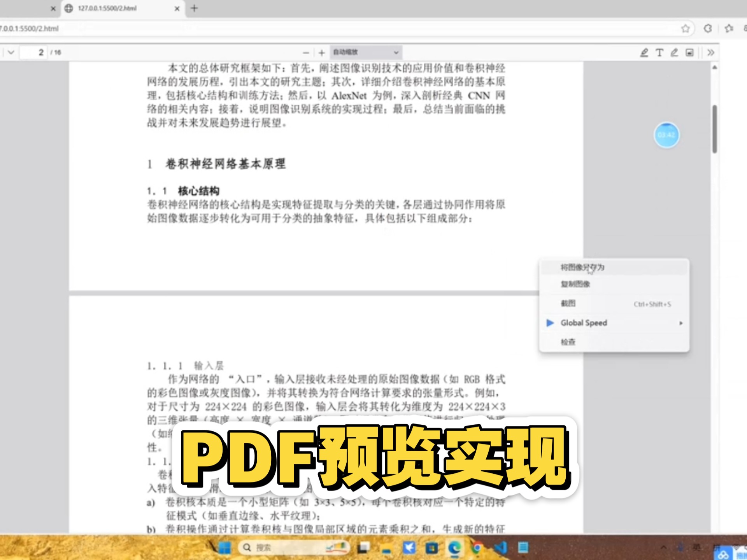Click 检查 to inspect the element
This screenshot has height=560, width=747.
[567, 341]
